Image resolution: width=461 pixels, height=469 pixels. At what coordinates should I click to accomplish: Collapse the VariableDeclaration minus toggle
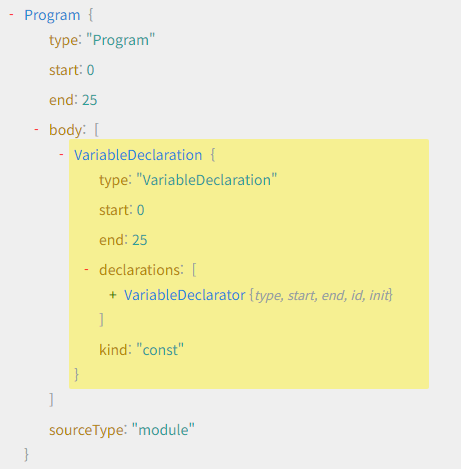pos(61,155)
